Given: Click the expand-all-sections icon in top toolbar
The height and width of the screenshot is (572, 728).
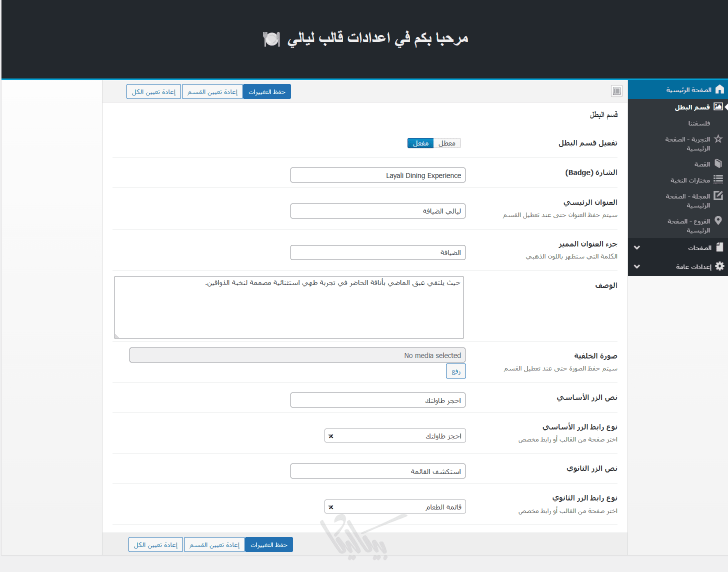Looking at the screenshot, I should (x=616, y=91).
